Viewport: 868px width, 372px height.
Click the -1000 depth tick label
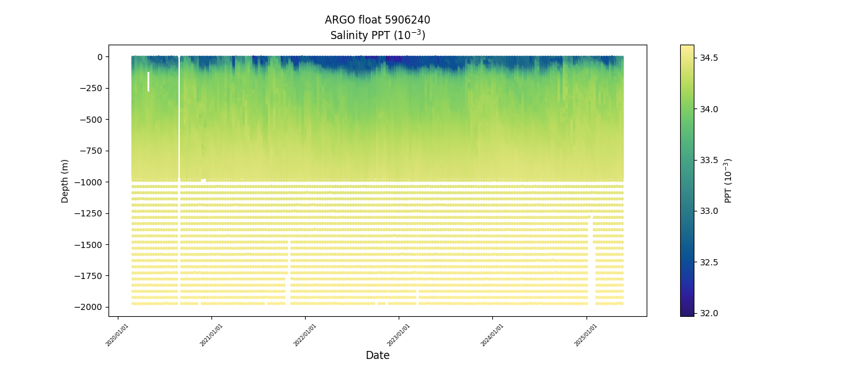(89, 182)
